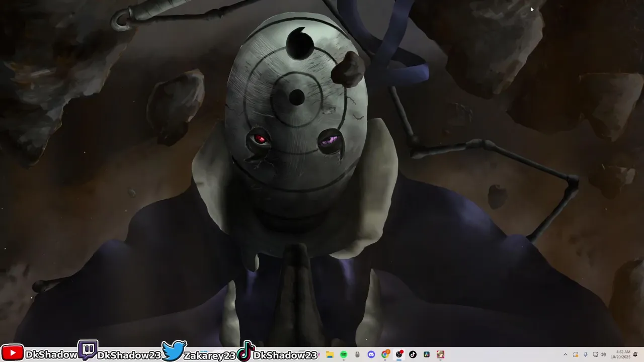
Task: Open the TikTok app in the taskbar
Action: click(413, 354)
